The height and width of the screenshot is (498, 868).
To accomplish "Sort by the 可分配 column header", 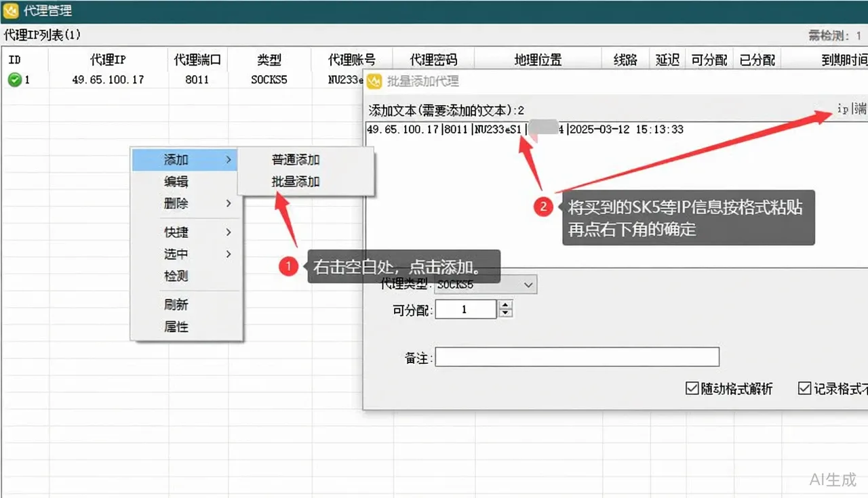I will 709,60.
